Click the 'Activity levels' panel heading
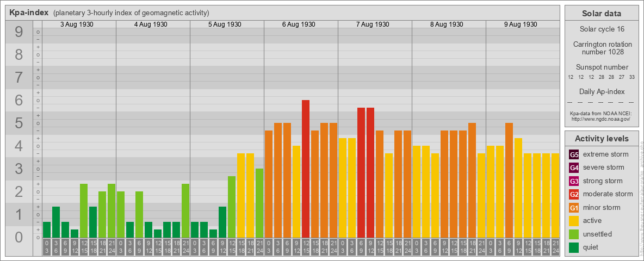 click(x=602, y=139)
